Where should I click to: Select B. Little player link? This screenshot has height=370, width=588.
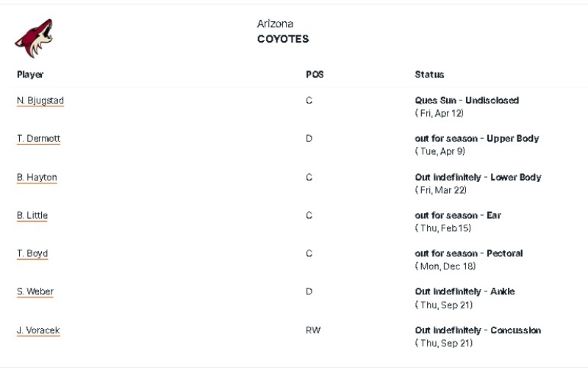(x=32, y=216)
